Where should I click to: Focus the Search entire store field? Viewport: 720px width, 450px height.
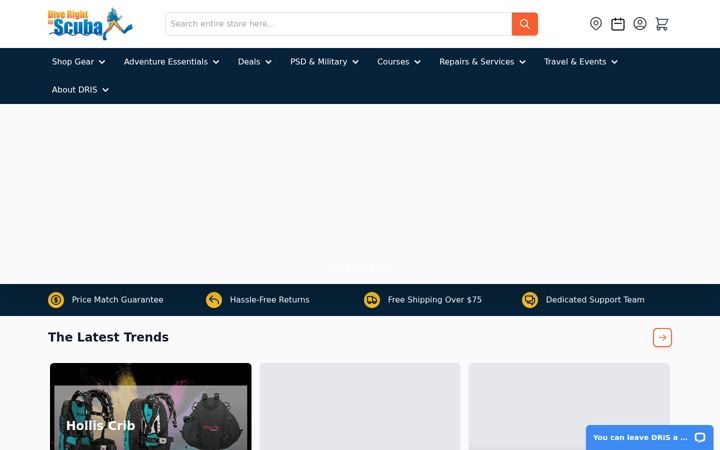tap(338, 24)
